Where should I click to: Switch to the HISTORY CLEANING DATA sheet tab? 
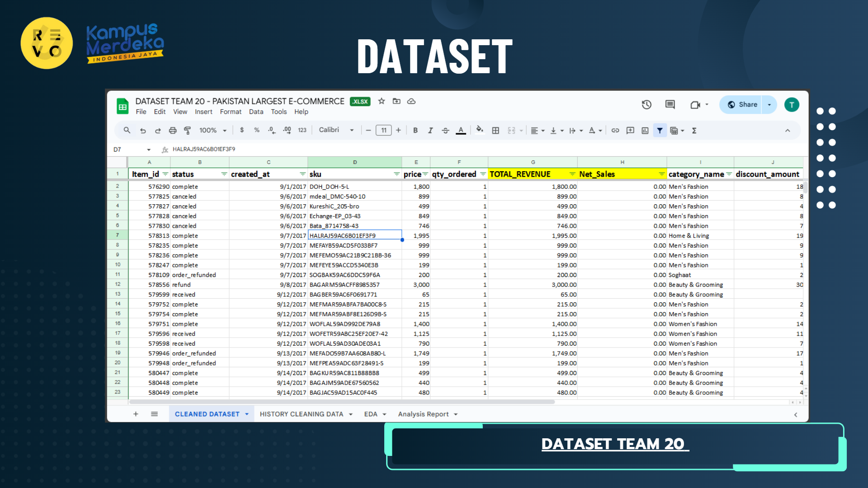click(302, 414)
